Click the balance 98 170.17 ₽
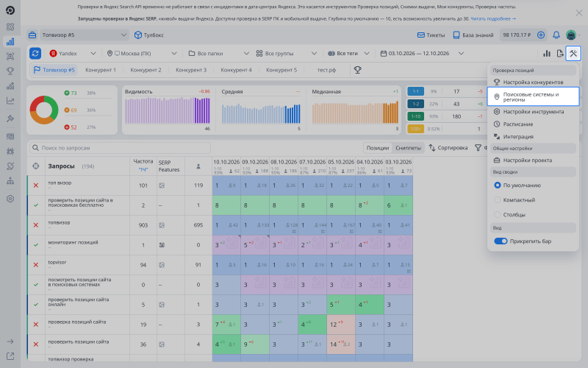The height and width of the screenshot is (368, 588). (517, 35)
